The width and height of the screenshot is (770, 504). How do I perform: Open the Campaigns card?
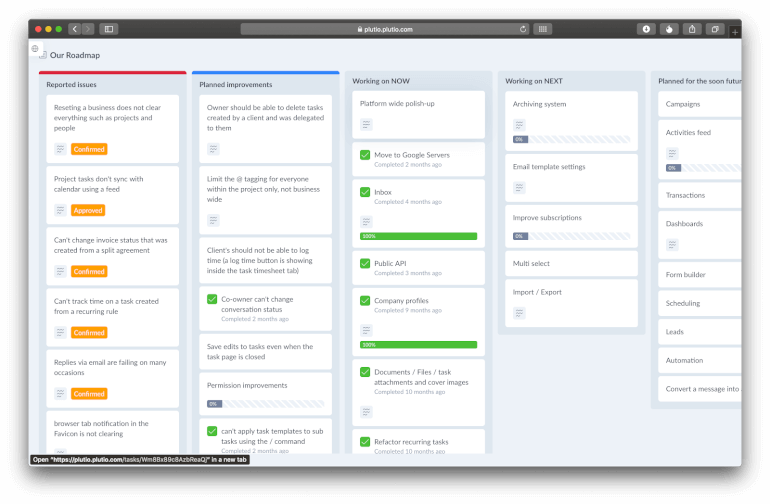pyautogui.click(x=700, y=104)
